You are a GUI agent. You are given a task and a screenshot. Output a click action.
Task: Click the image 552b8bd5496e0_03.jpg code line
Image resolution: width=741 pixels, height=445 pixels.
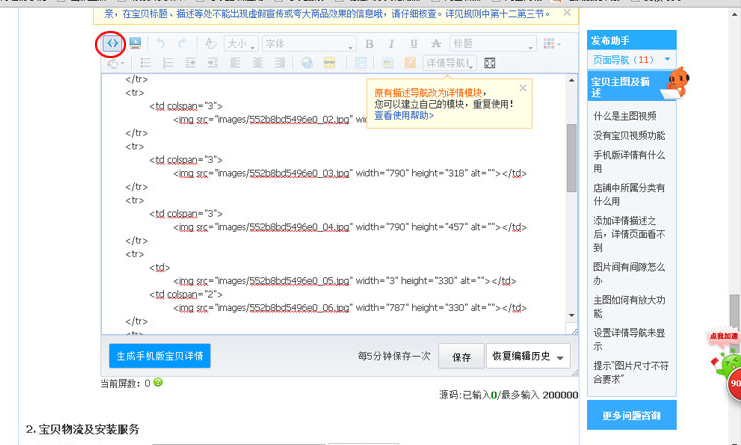pos(350,173)
